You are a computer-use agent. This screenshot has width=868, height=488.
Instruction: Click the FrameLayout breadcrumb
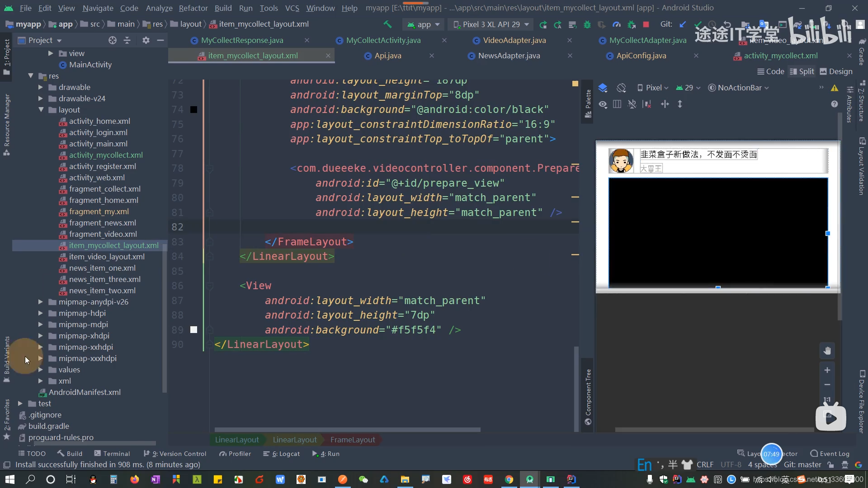(353, 440)
